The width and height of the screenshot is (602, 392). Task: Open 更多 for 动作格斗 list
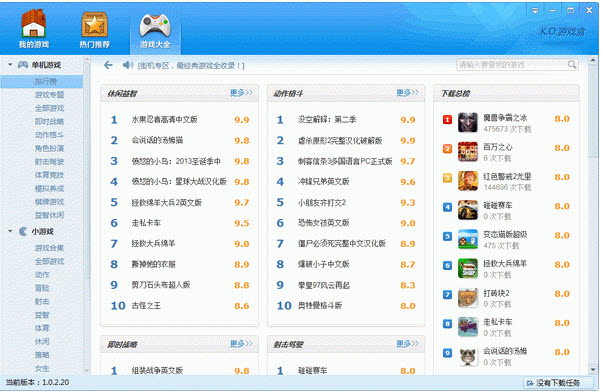[x=407, y=93]
